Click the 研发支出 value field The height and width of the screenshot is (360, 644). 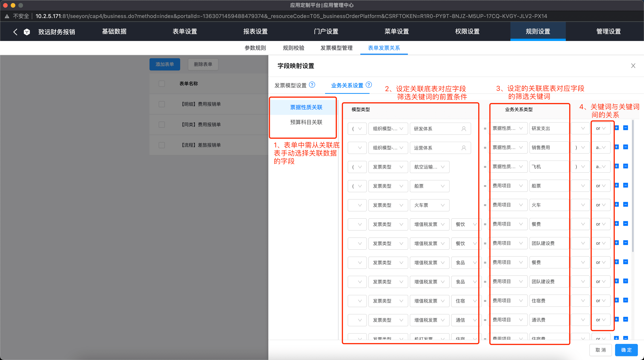point(549,128)
